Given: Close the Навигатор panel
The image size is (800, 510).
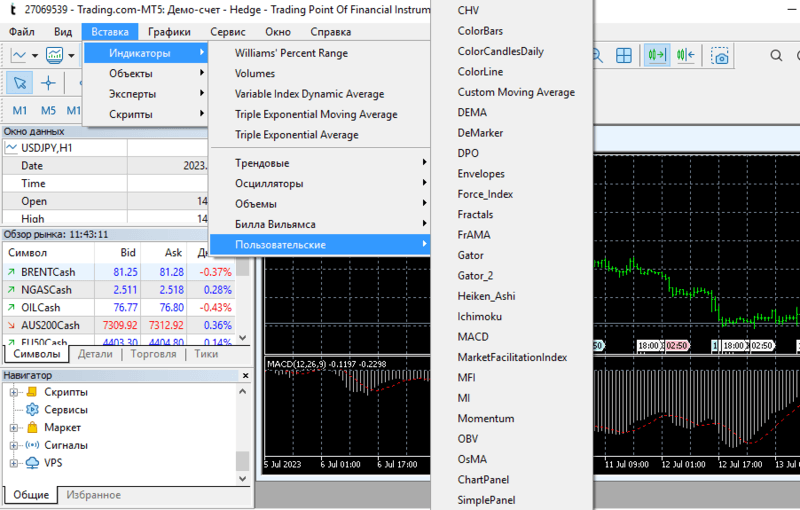Looking at the screenshot, I should pos(245,375).
